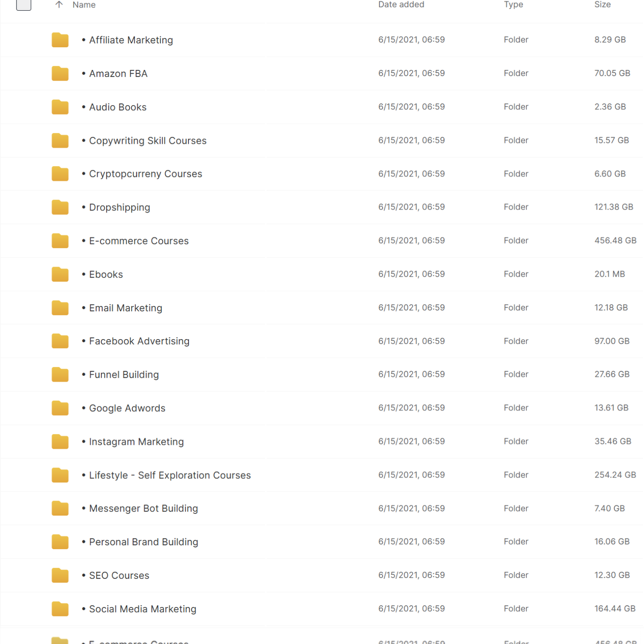The width and height of the screenshot is (644, 644).
Task: Open the Messenger Bot Building folder icon
Action: pyautogui.click(x=60, y=508)
